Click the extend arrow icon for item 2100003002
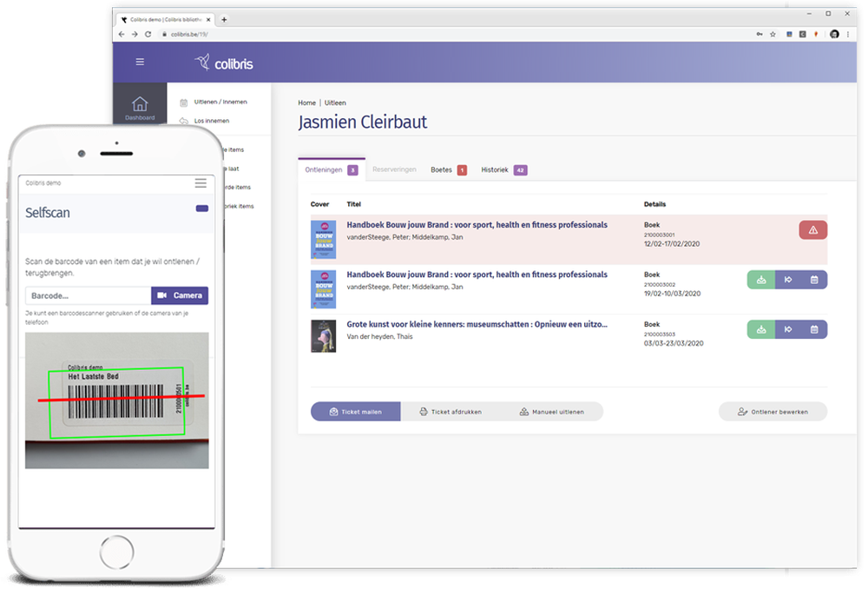This screenshot has width=868, height=589. click(788, 280)
